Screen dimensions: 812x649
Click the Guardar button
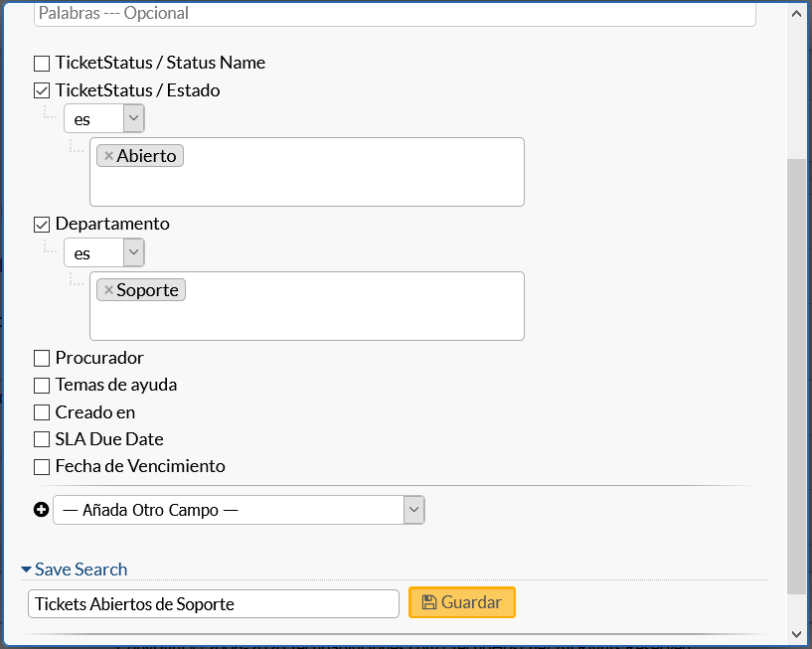click(462, 602)
